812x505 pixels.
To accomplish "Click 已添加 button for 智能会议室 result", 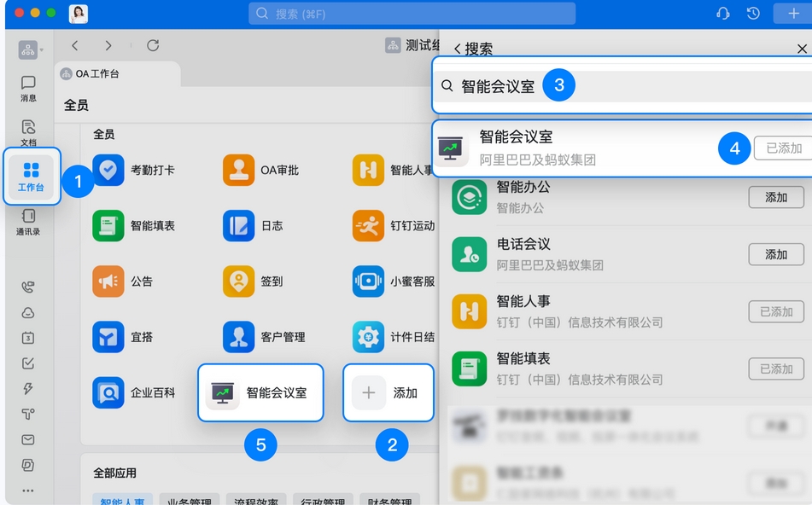I will pyautogui.click(x=783, y=148).
